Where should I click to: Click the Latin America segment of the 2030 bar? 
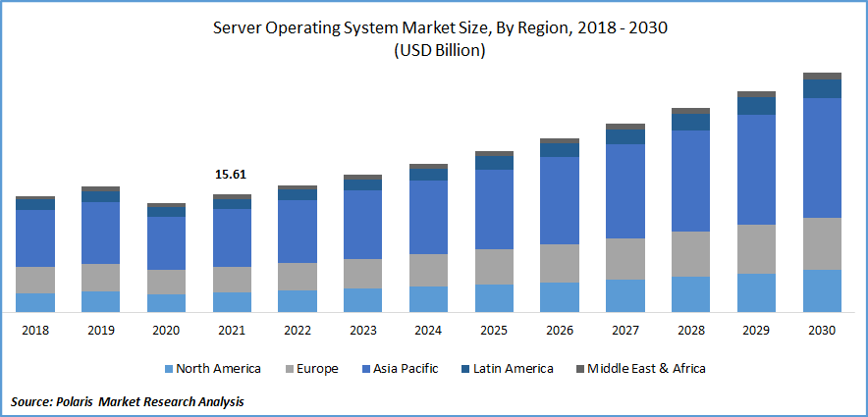pyautogui.click(x=822, y=88)
